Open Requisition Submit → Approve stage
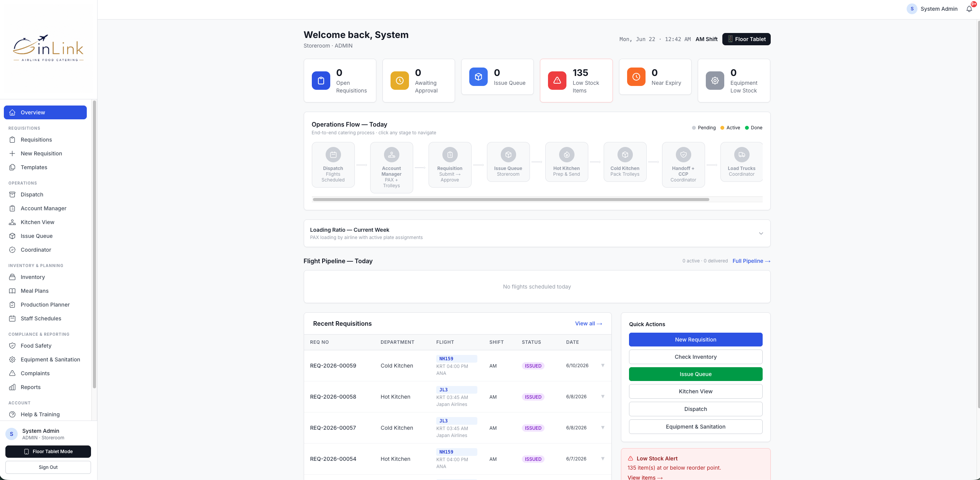The image size is (980, 480). [x=450, y=165]
